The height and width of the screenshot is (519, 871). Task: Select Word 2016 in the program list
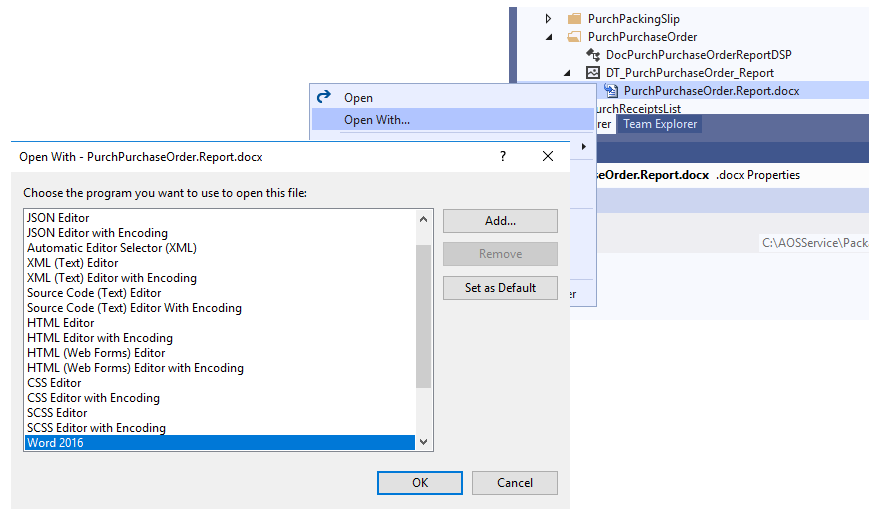click(x=56, y=443)
